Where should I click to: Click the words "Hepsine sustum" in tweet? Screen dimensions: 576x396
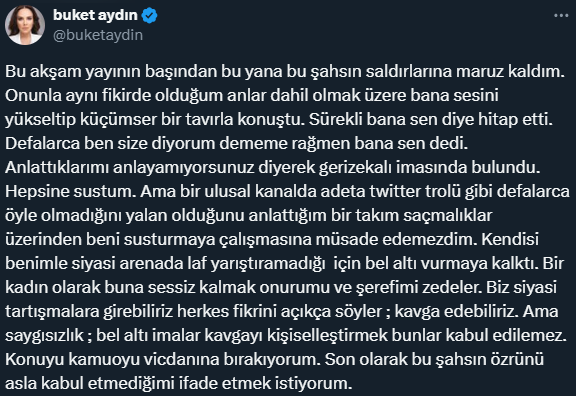tap(68, 191)
